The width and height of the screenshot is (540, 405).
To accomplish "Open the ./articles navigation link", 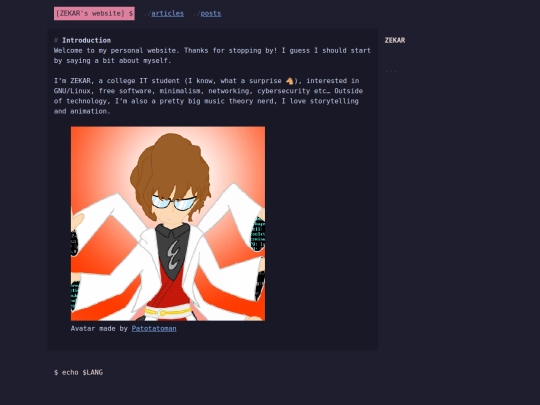I will (167, 13).
